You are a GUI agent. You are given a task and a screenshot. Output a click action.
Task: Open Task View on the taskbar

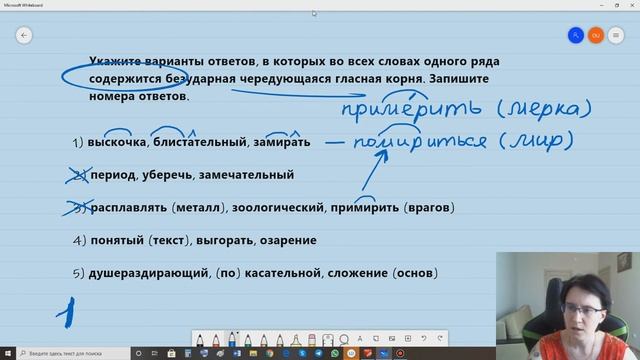click(x=155, y=353)
